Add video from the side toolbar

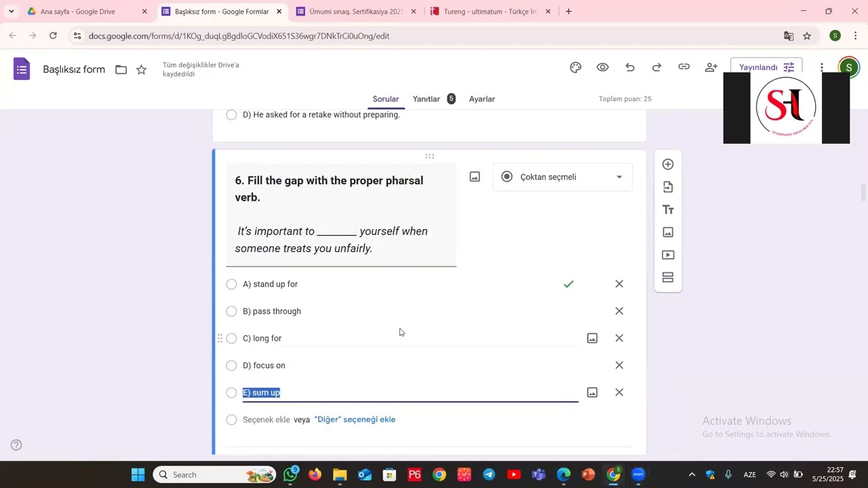(668, 255)
